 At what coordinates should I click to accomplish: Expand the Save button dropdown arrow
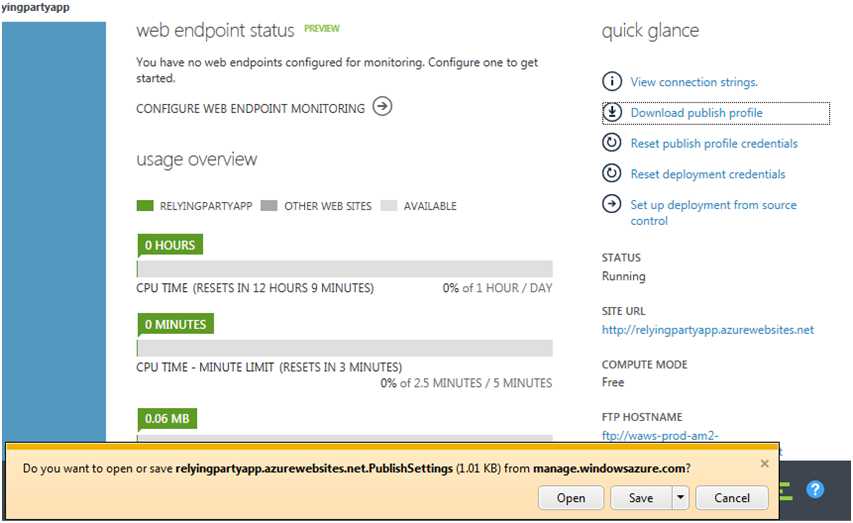(681, 498)
